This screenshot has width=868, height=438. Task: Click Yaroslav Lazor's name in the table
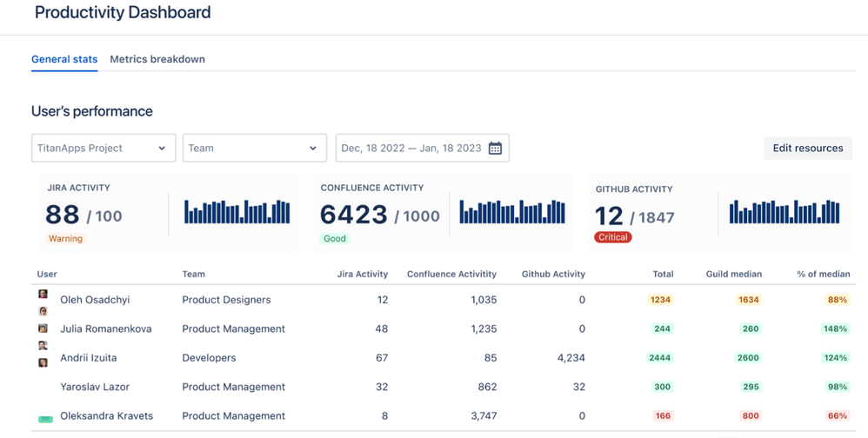coord(94,387)
